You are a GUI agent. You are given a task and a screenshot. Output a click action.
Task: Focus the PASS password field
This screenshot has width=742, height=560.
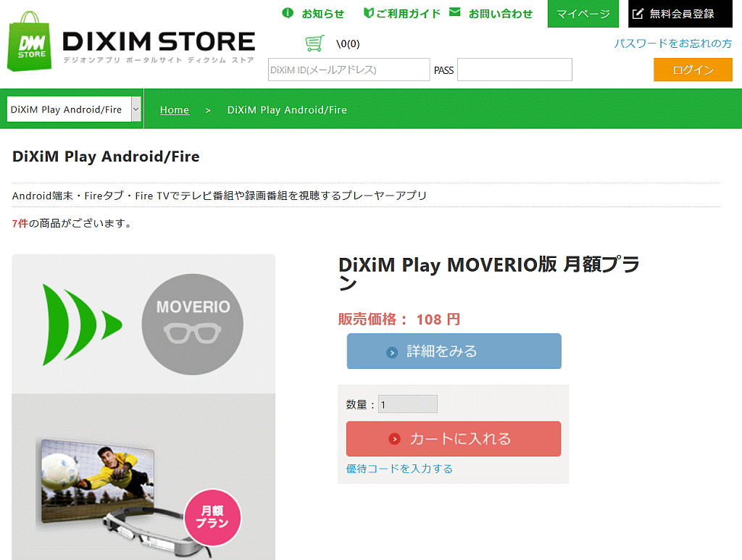[x=514, y=70]
